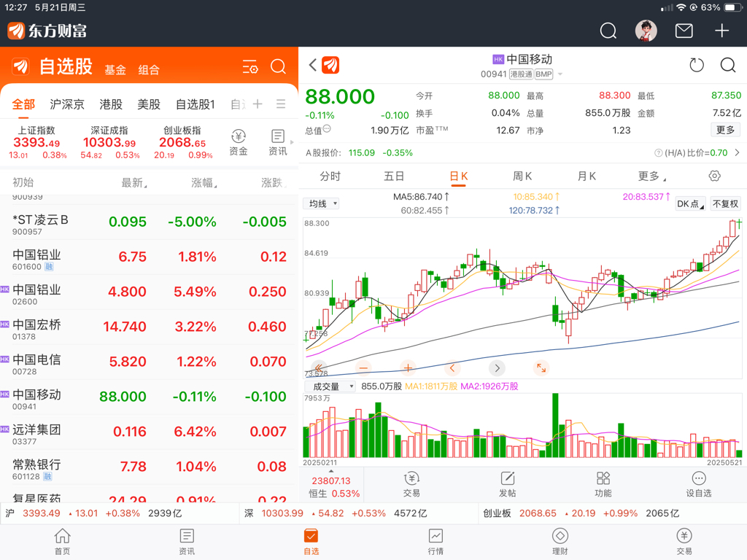The height and width of the screenshot is (560, 747).
Task: Switch to 美股 watchlist tab
Action: click(149, 104)
